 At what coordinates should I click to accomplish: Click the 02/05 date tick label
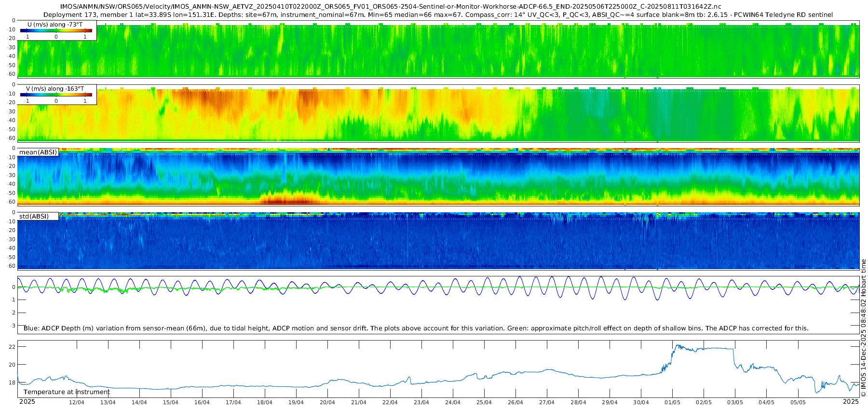[x=704, y=402]
